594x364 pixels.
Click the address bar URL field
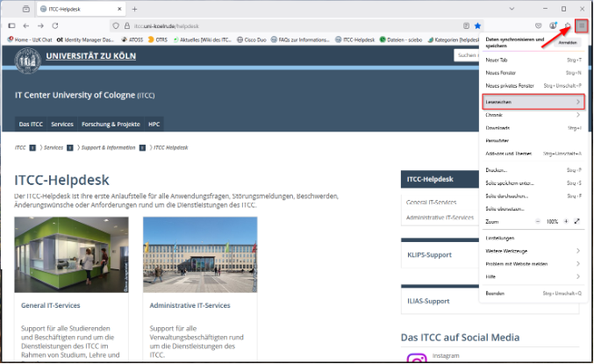tap(296, 25)
